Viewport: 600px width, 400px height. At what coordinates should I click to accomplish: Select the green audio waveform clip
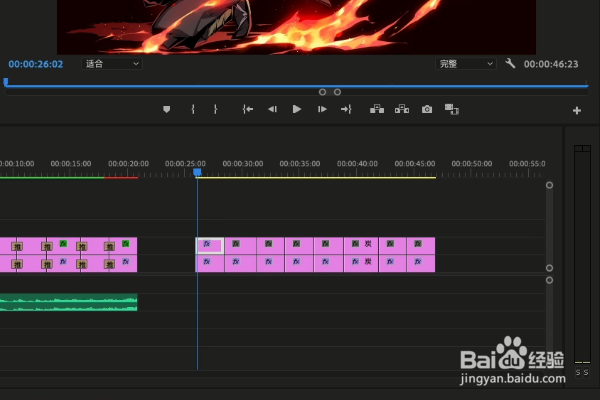68,302
